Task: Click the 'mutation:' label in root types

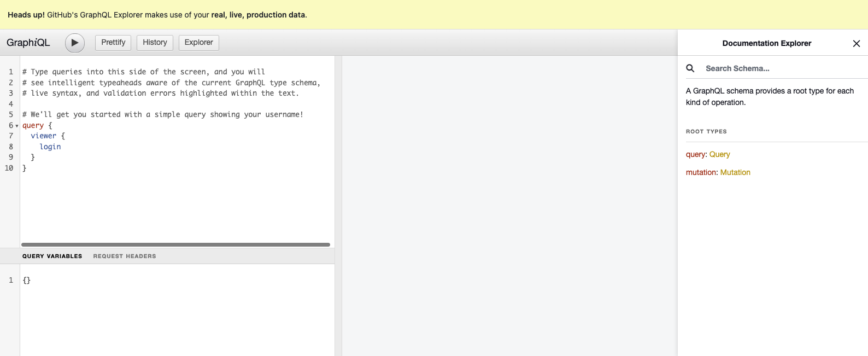Action: (x=702, y=172)
